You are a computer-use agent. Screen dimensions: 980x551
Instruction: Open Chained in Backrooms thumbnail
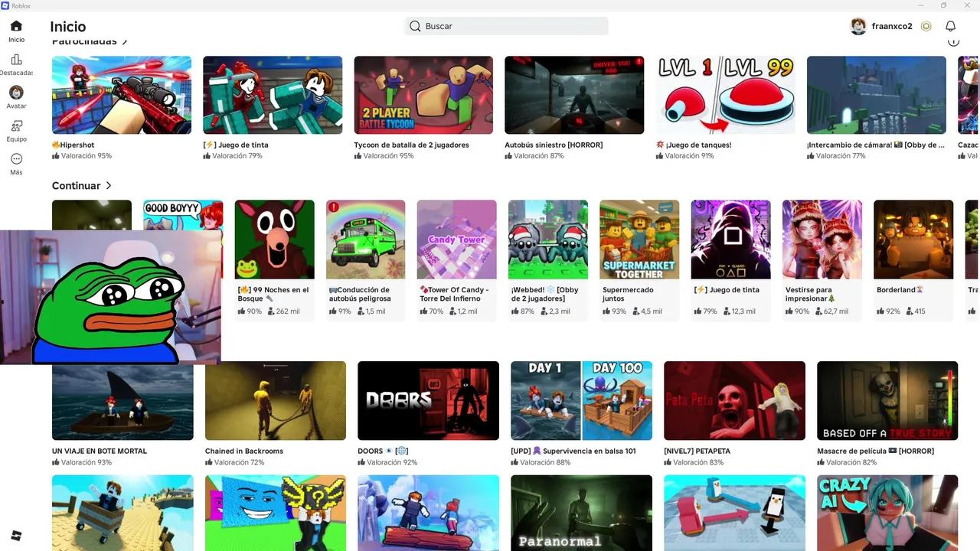tap(276, 401)
